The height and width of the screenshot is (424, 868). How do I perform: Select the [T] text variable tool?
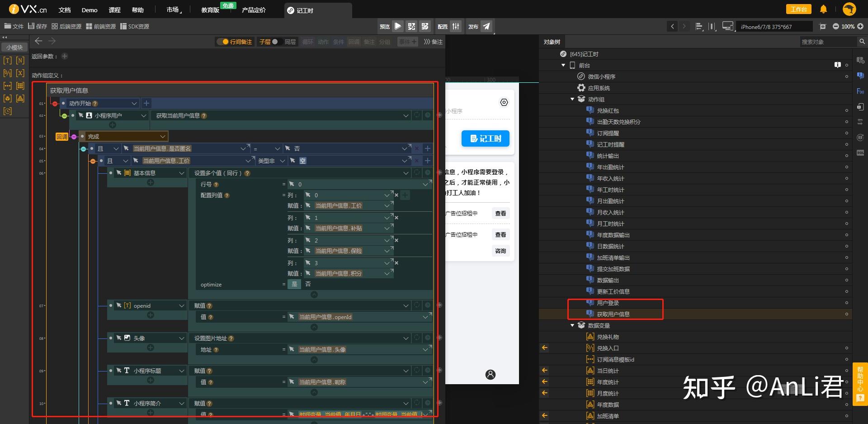7,60
